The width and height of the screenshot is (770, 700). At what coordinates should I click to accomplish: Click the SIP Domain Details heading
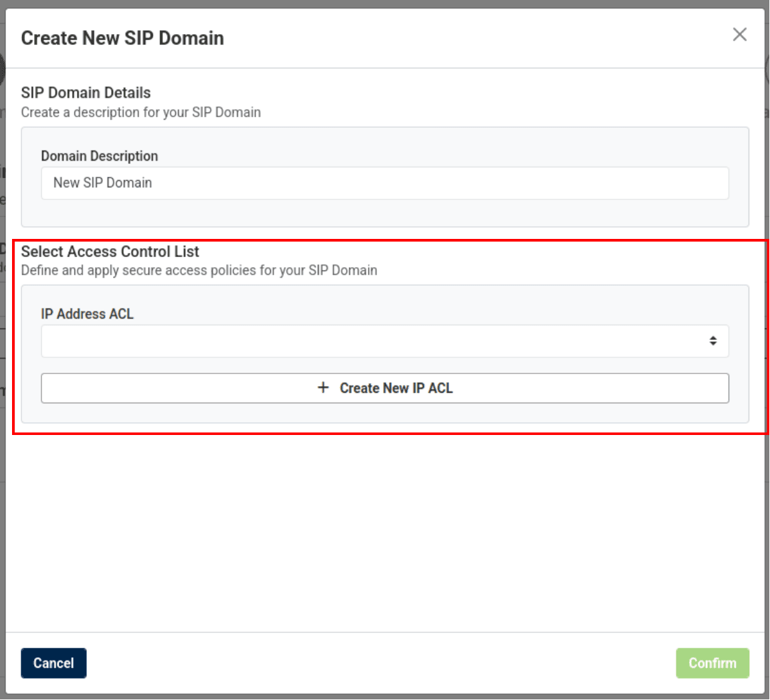pyautogui.click(x=86, y=93)
